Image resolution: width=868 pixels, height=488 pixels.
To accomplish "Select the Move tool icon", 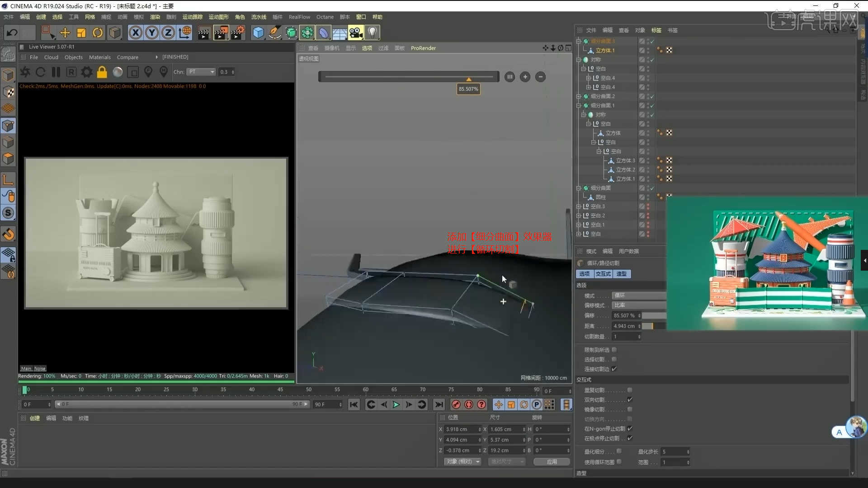I will point(65,33).
